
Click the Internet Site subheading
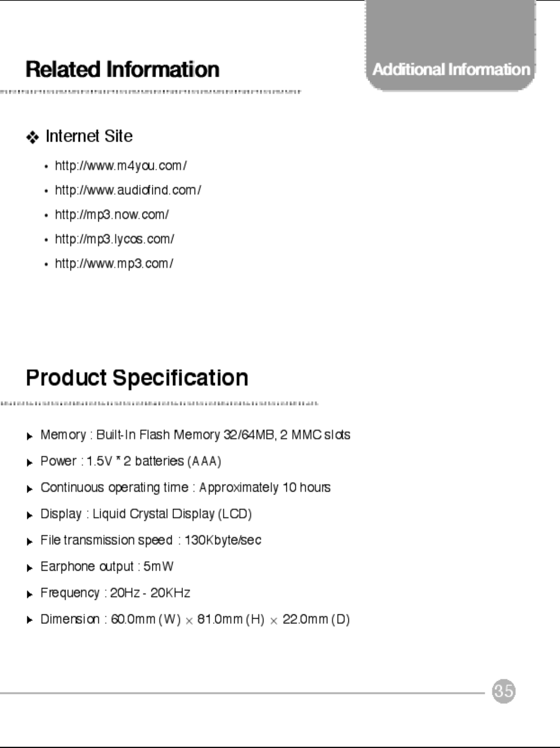pos(89,136)
